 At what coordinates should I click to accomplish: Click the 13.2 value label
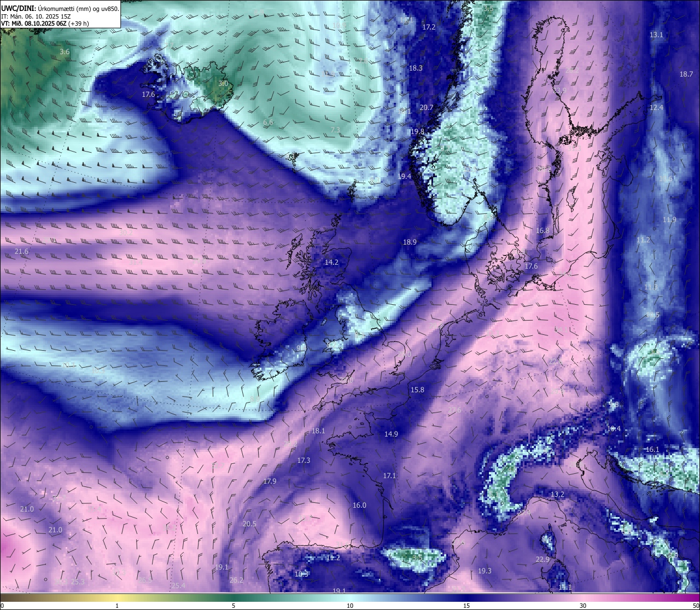click(x=557, y=494)
